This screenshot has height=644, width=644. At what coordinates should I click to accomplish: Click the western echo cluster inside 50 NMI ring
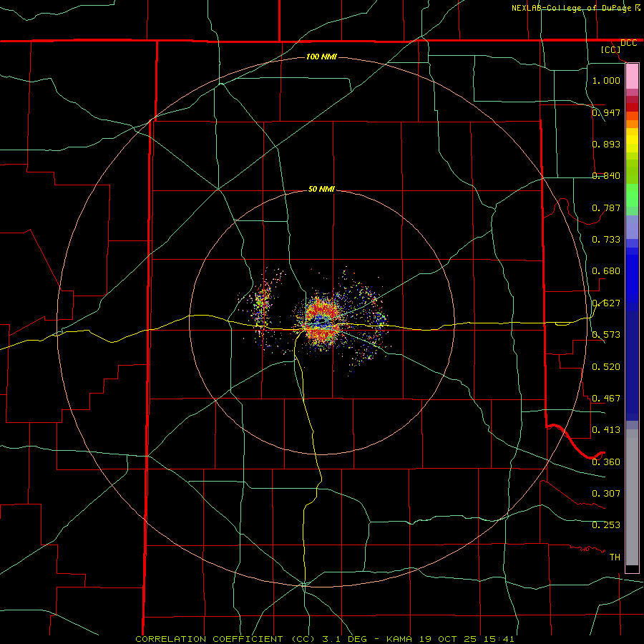[262, 306]
